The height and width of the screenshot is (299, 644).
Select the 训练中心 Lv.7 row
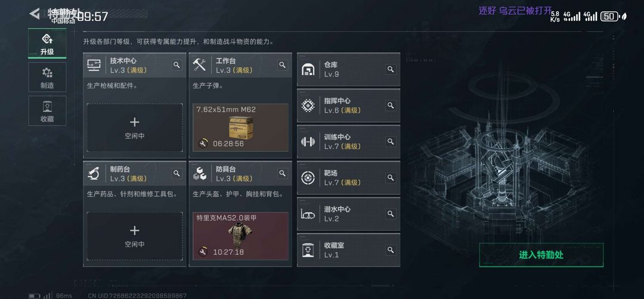click(x=348, y=142)
